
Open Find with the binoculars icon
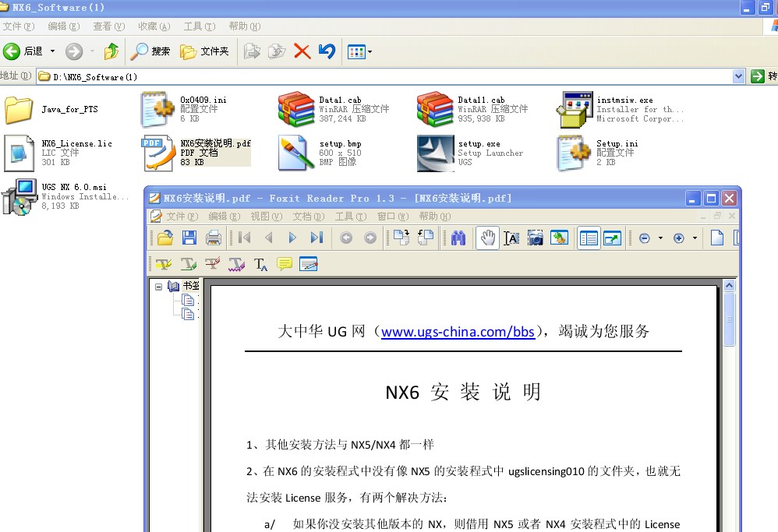tap(458, 238)
